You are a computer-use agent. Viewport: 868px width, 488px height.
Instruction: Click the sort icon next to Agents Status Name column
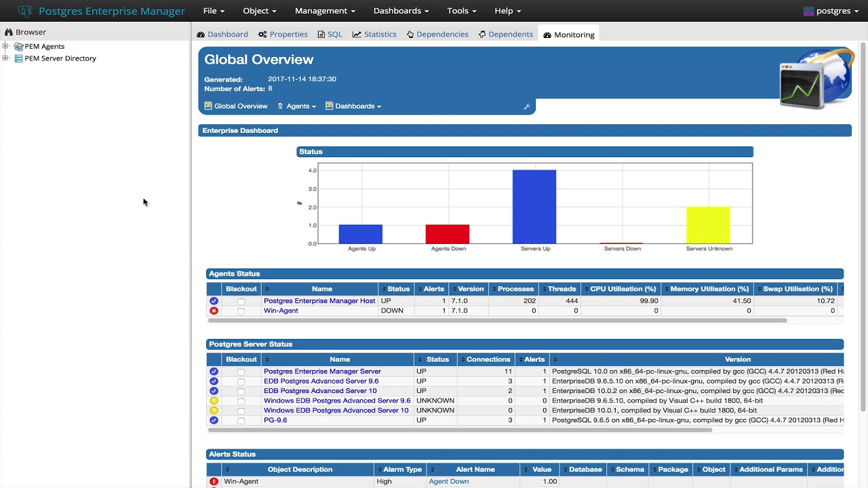click(267, 289)
